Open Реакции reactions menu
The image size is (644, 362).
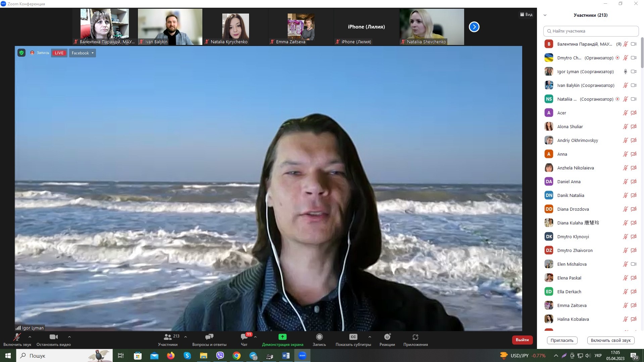point(387,340)
